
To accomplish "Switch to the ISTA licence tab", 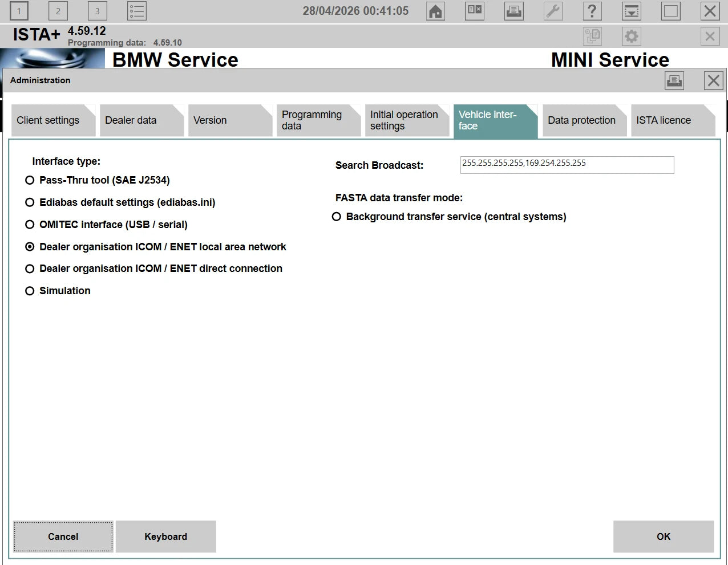I will pyautogui.click(x=673, y=120).
